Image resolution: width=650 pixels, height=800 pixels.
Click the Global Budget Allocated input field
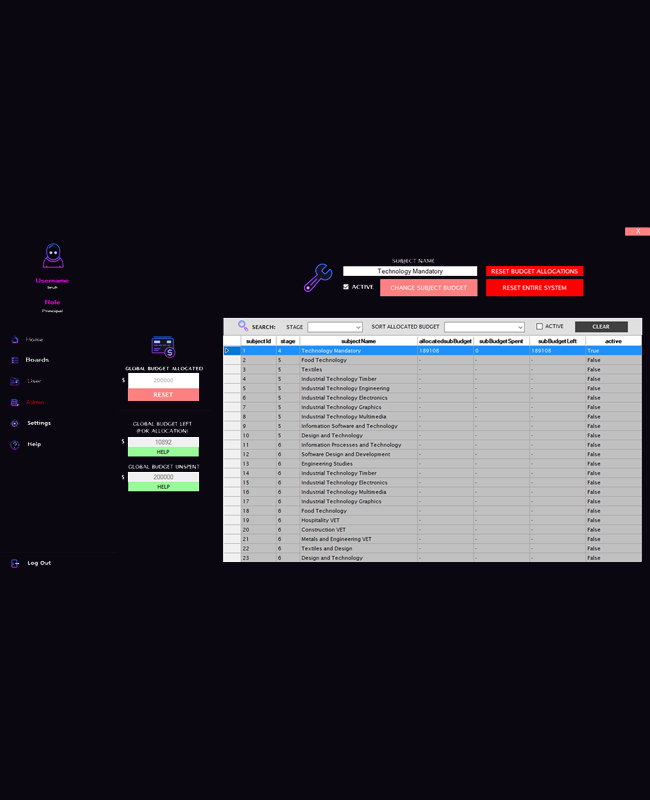163,381
